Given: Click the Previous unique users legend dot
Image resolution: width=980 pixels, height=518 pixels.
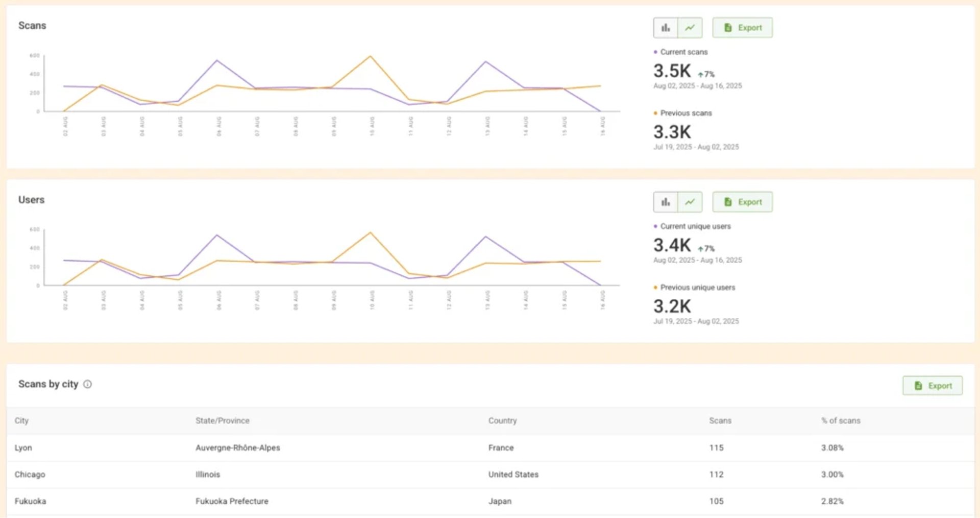Looking at the screenshot, I should point(655,287).
